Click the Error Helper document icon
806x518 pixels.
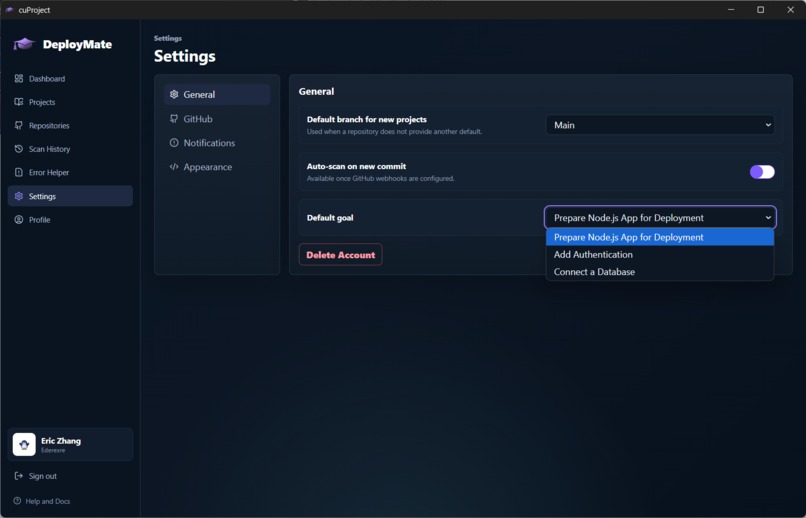pyautogui.click(x=19, y=172)
